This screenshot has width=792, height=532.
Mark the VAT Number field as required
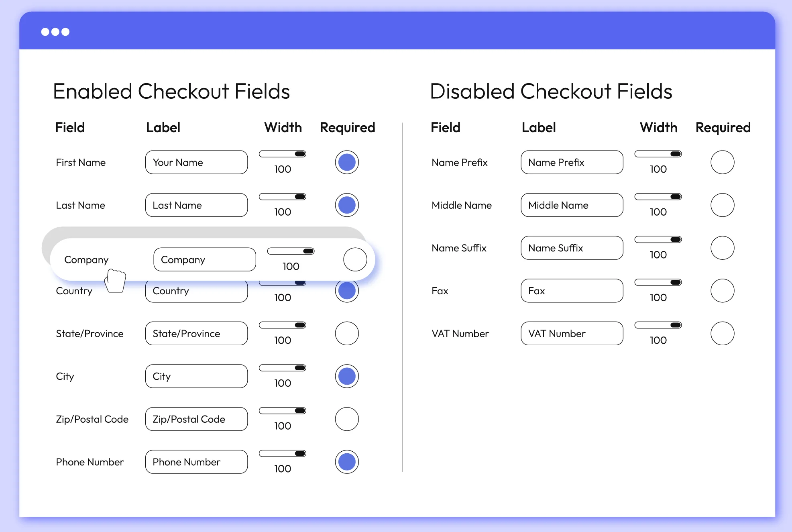[x=722, y=333]
